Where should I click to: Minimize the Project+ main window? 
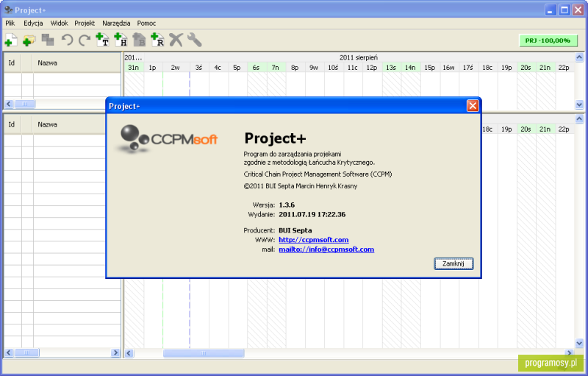(550, 10)
